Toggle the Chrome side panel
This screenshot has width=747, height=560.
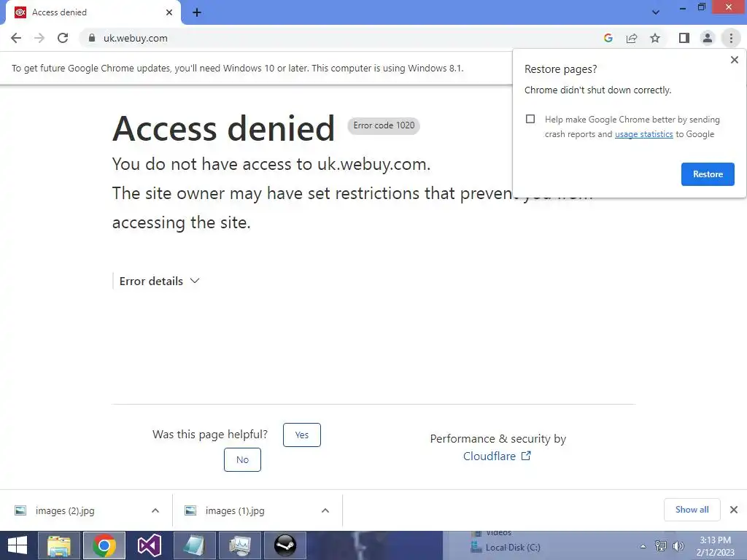(x=684, y=38)
